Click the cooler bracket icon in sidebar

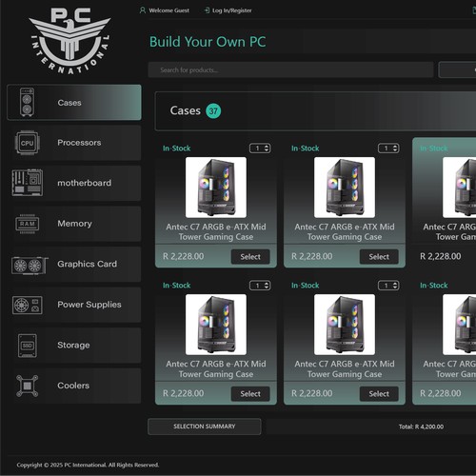(28, 386)
